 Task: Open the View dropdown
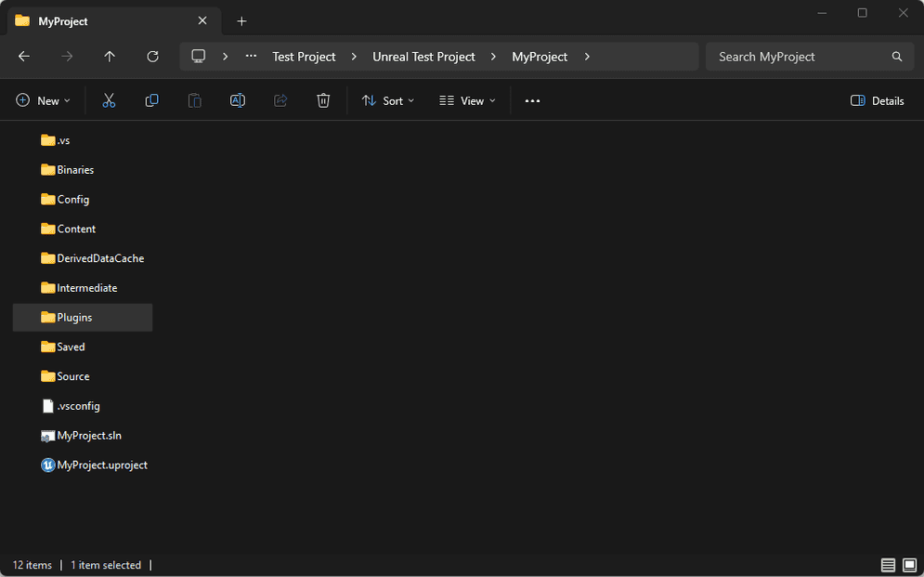(467, 99)
